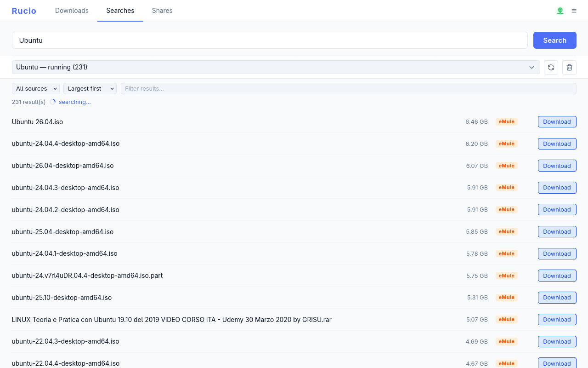588x368 pixels.
Task: Open the Searches tab
Action: click(120, 11)
